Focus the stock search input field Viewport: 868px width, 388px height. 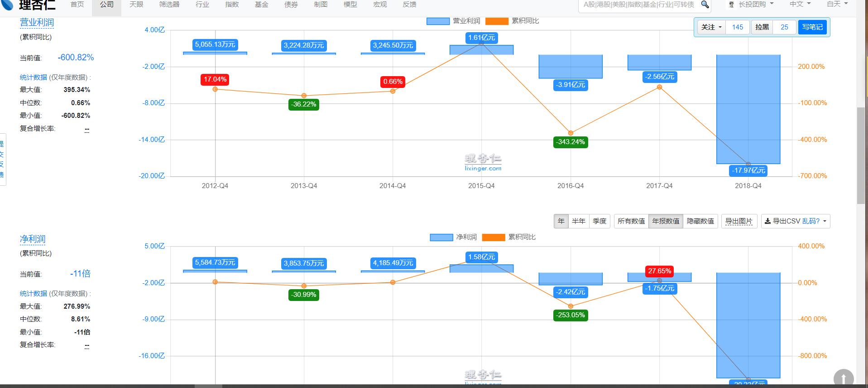[638, 5]
